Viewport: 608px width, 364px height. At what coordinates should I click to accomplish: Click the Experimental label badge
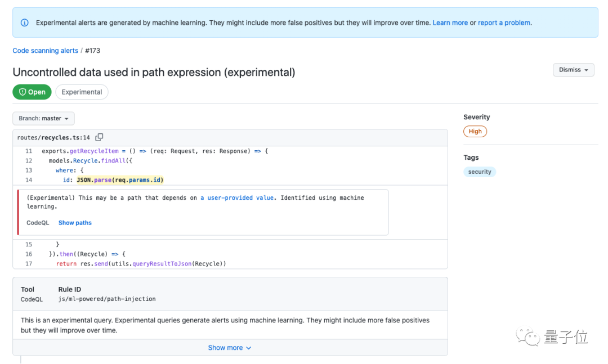tap(82, 92)
